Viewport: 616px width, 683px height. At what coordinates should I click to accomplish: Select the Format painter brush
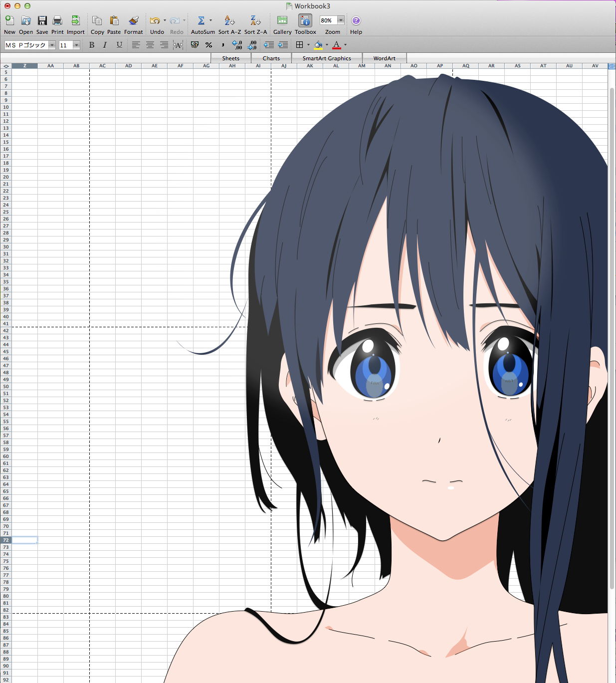133,20
